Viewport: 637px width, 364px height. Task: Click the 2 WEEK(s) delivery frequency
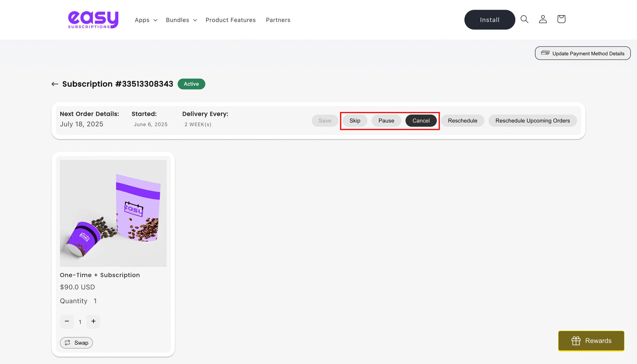198,125
